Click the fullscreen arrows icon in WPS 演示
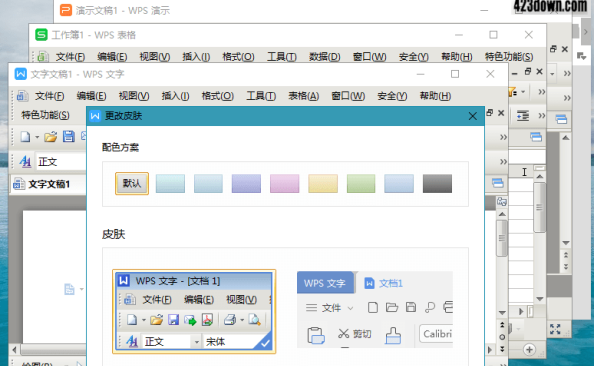 (555, 329)
